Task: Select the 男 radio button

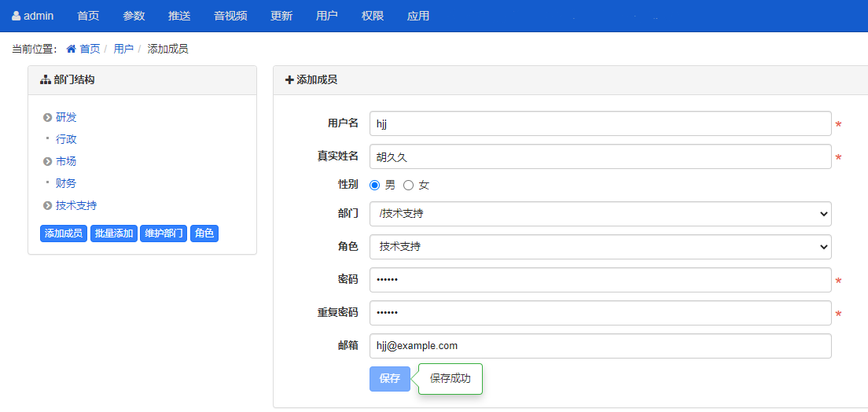Action: [375, 186]
